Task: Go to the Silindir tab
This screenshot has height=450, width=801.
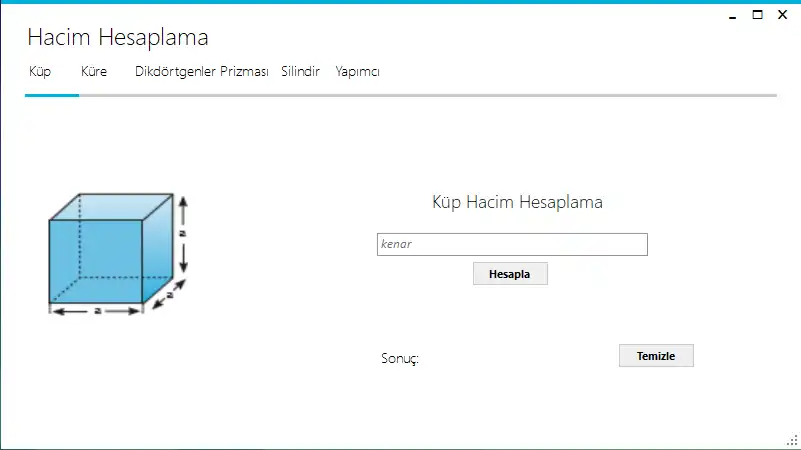Action: point(300,72)
